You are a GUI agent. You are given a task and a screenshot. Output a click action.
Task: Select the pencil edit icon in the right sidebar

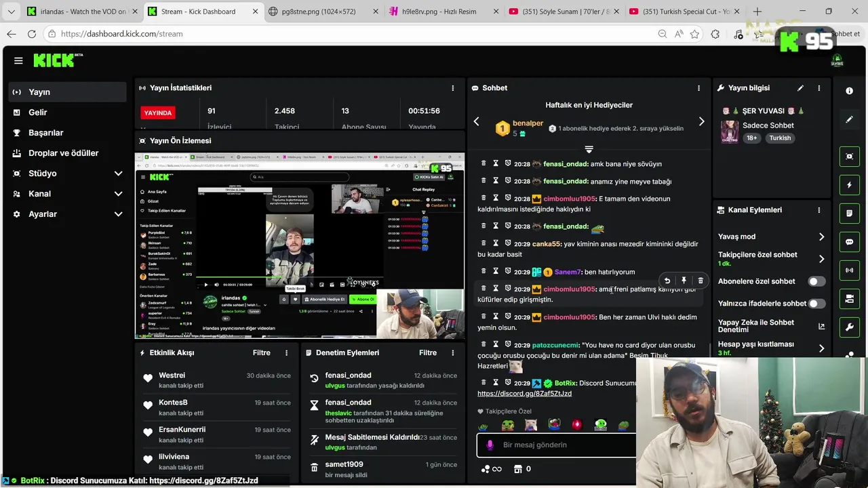pyautogui.click(x=849, y=119)
